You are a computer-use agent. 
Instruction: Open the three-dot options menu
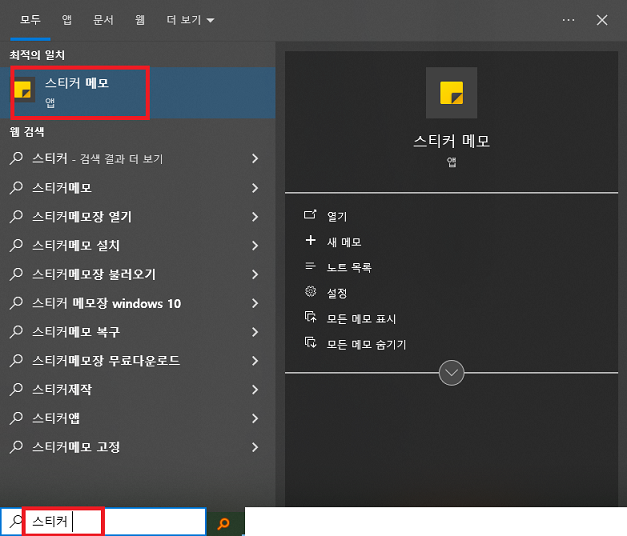pos(568,20)
